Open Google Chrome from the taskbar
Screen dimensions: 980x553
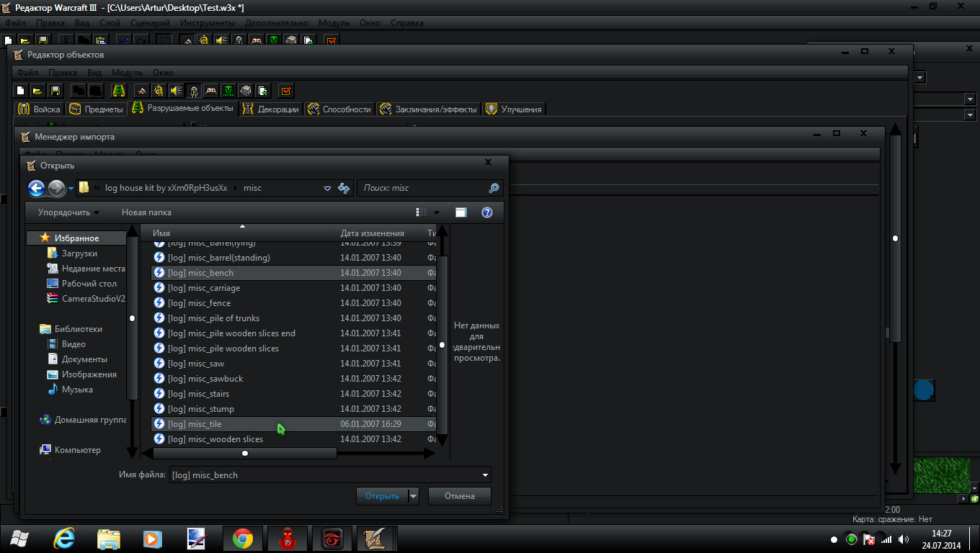coord(243,539)
